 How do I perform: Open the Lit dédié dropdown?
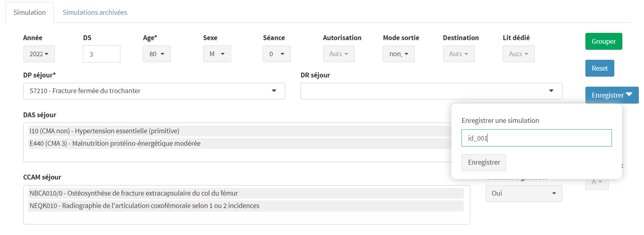[x=518, y=54]
